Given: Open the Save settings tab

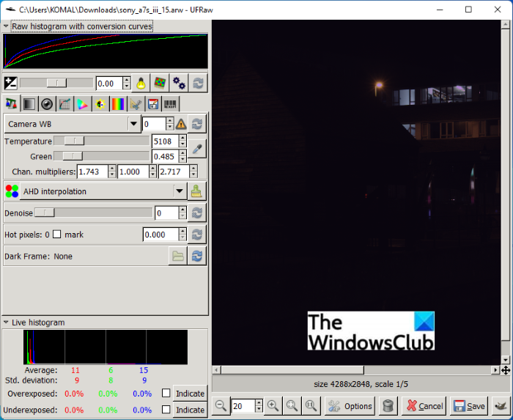Looking at the screenshot, I should [152, 104].
